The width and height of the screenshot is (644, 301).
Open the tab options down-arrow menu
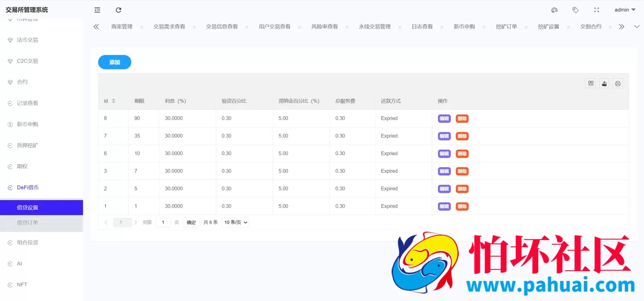pyautogui.click(x=636, y=27)
